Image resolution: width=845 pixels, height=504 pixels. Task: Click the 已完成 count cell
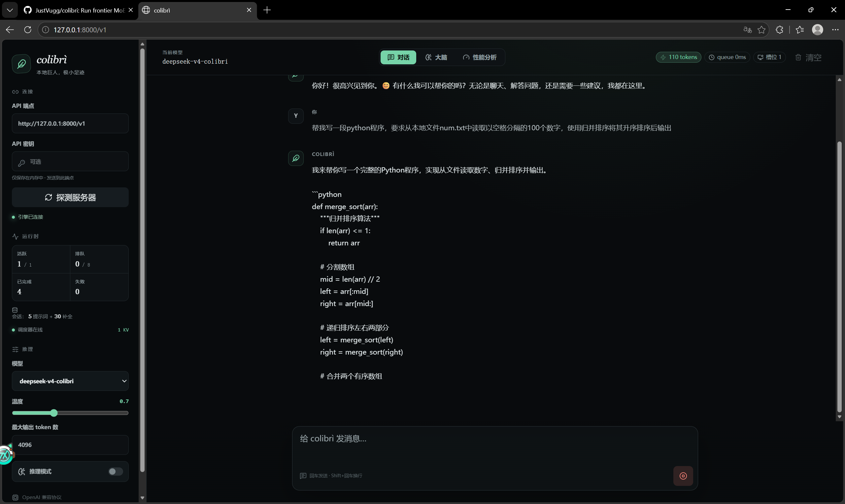[41, 287]
